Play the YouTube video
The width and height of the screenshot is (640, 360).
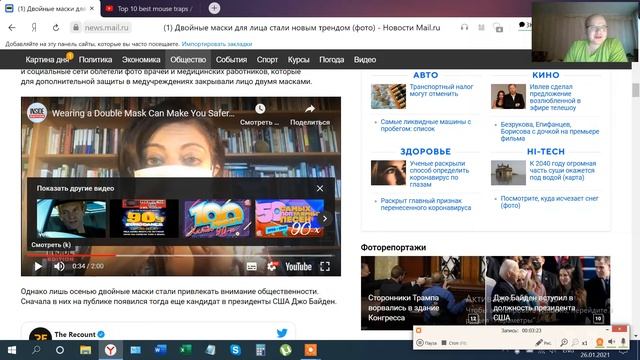coord(38,267)
